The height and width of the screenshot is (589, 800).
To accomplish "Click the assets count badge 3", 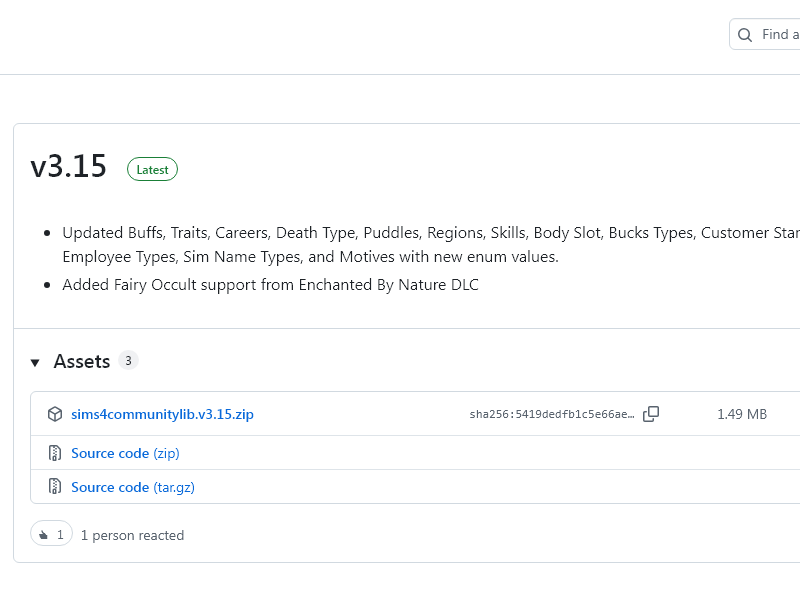I will pos(128,360).
